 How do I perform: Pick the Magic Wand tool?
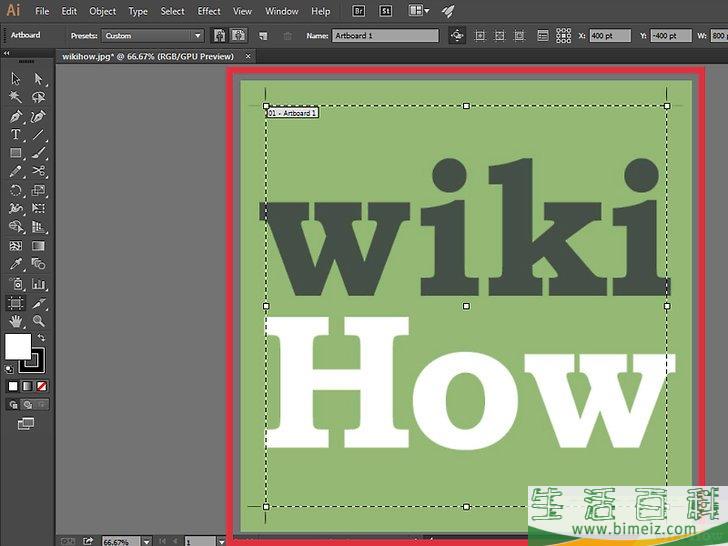pyautogui.click(x=16, y=97)
